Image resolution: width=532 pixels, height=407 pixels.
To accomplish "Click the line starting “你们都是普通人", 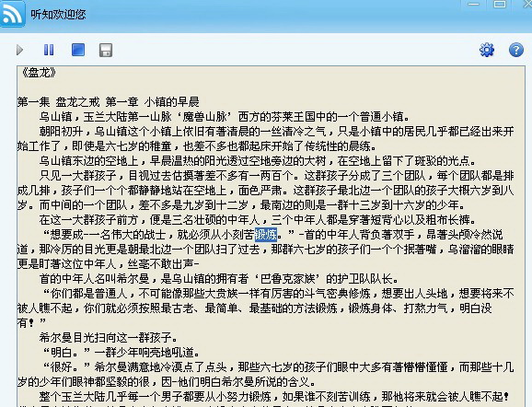I will [x=278, y=294].
